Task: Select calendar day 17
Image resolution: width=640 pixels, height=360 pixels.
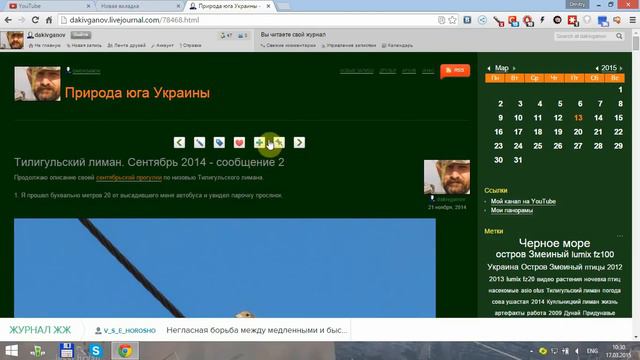Action: tap(518, 132)
